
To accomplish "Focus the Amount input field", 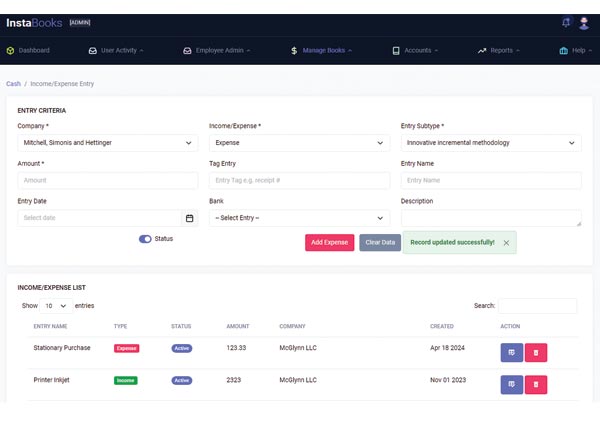I will point(108,181).
